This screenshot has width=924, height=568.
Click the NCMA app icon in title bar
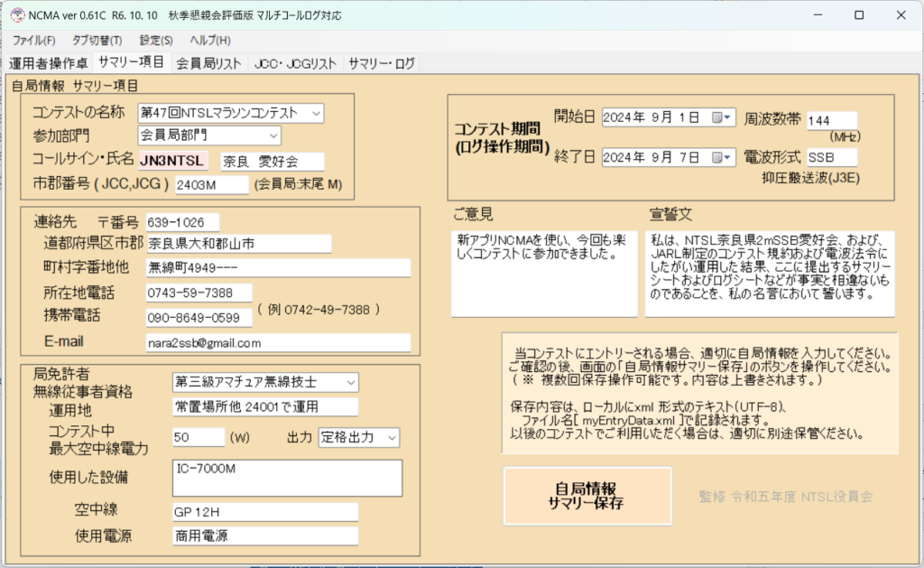pyautogui.click(x=16, y=14)
